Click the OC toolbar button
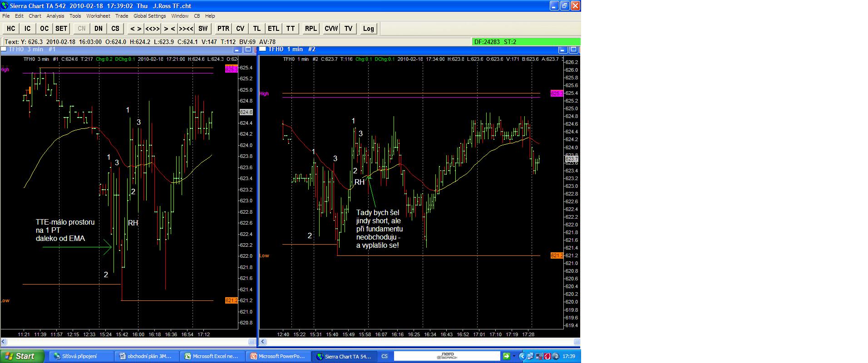 pos(44,29)
